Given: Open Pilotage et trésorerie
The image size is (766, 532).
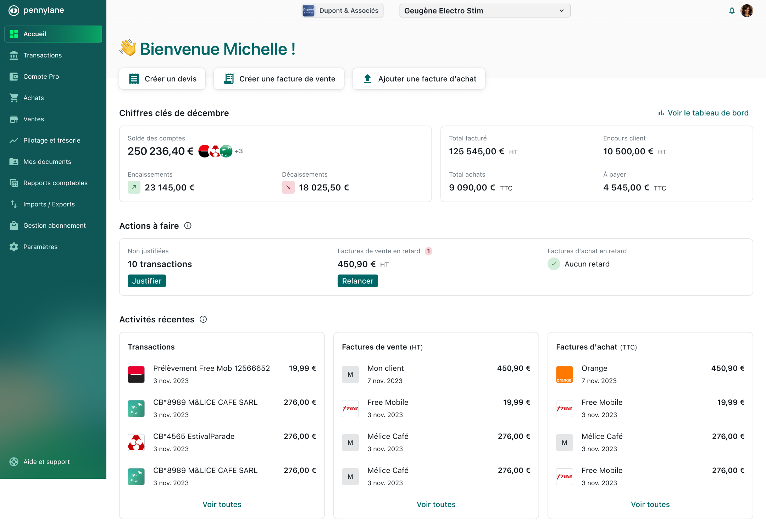Looking at the screenshot, I should tap(52, 140).
